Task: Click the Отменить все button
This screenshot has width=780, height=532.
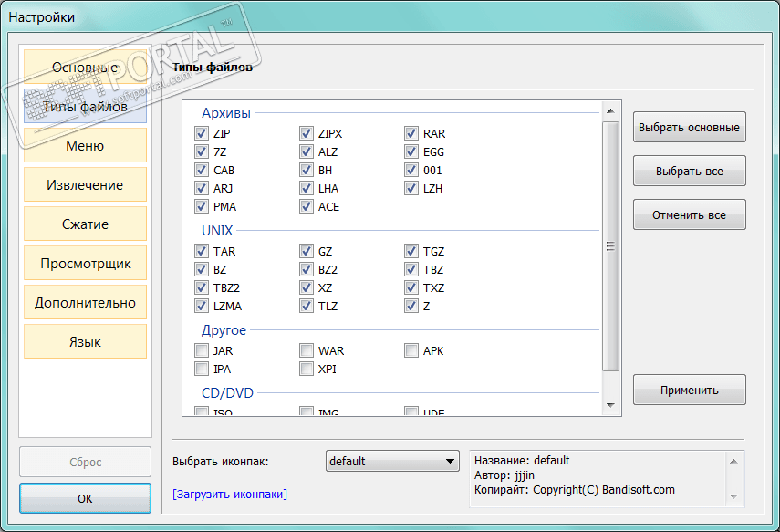Action: [x=689, y=215]
